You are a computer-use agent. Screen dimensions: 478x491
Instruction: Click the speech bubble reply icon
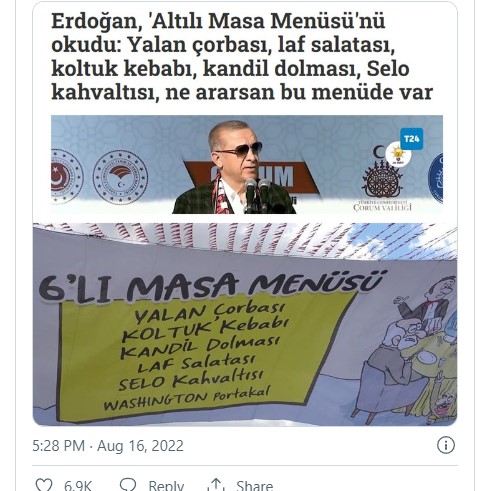(128, 485)
